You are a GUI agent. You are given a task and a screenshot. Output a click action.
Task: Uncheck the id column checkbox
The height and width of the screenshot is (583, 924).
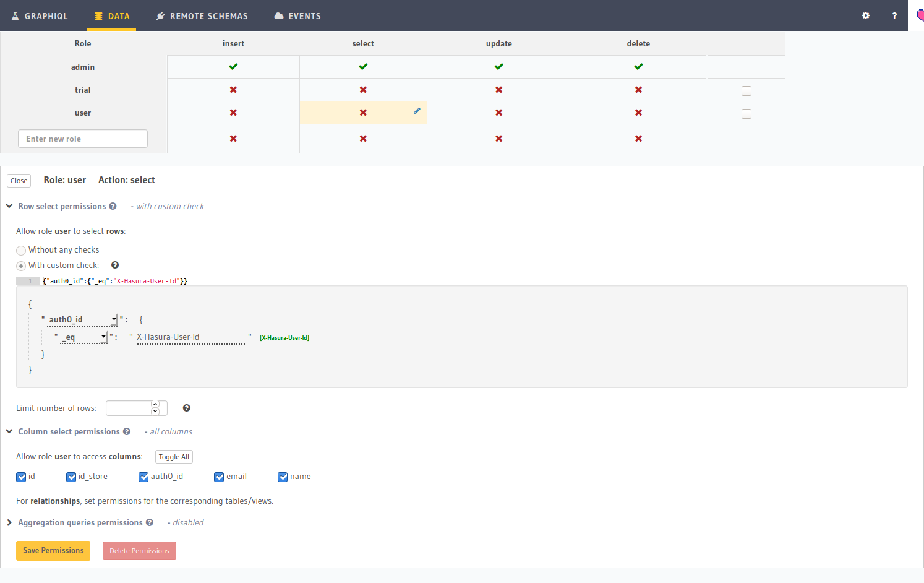coord(21,477)
